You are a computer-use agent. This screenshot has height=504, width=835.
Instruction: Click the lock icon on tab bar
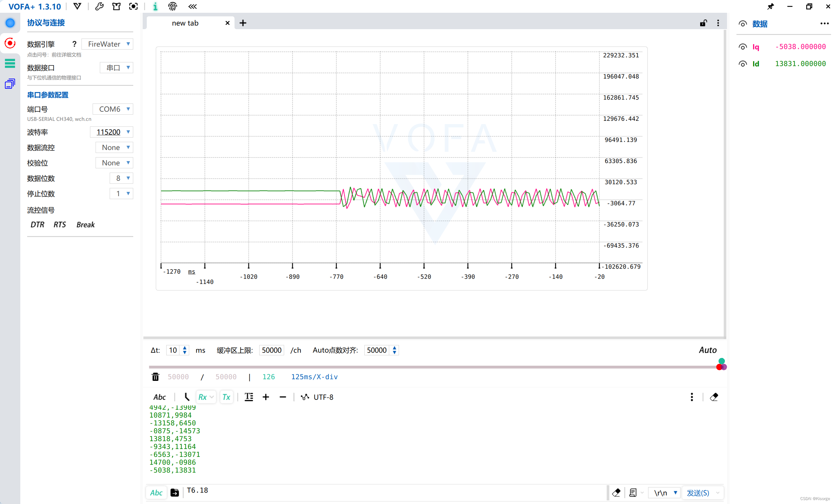click(x=703, y=23)
